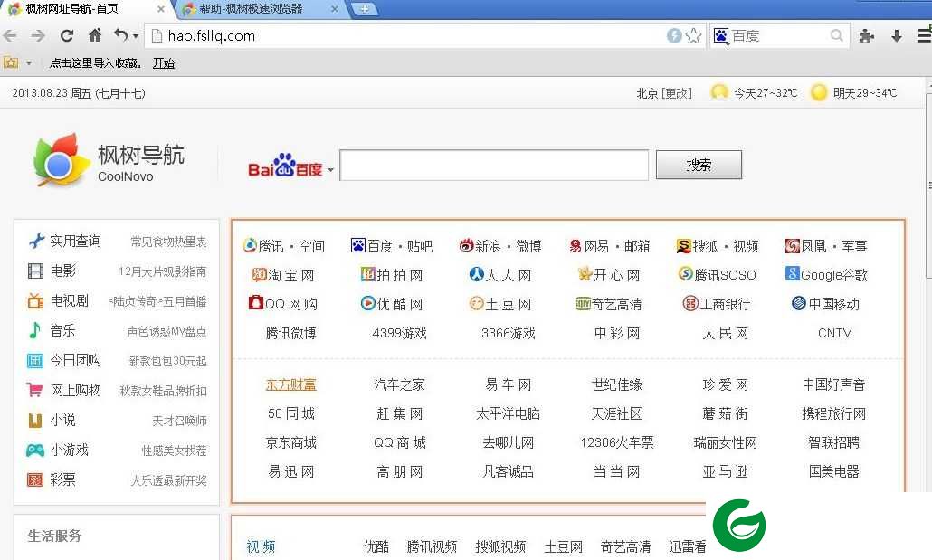932x560 pixels.
Task: Go to the home page icon
Action: coord(95,35)
